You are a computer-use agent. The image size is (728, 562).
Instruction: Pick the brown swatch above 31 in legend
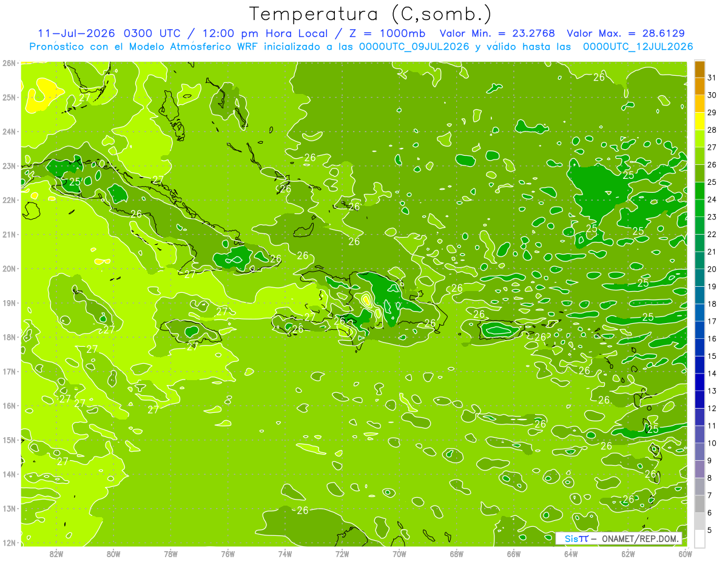pyautogui.click(x=699, y=70)
